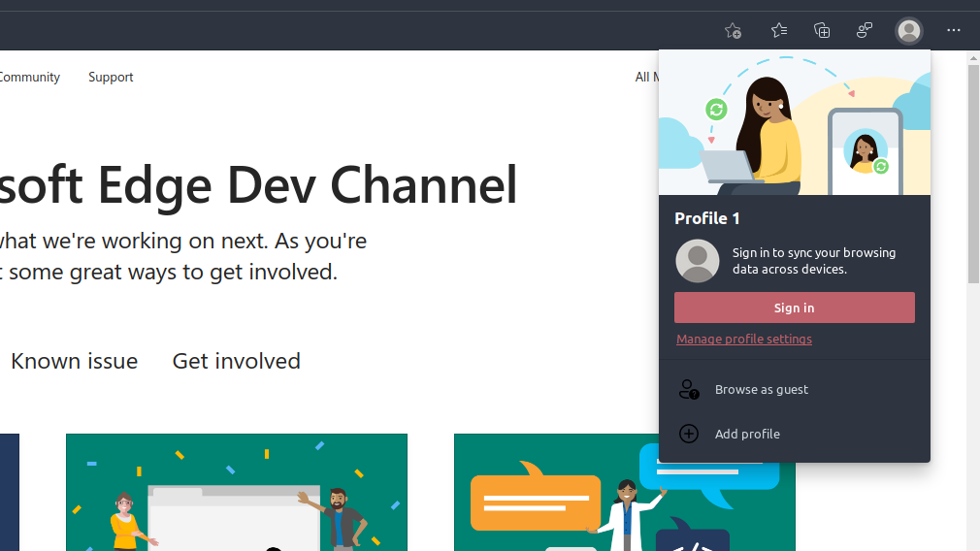
Task: Open the Settings and more ellipsis menu
Action: click(953, 30)
